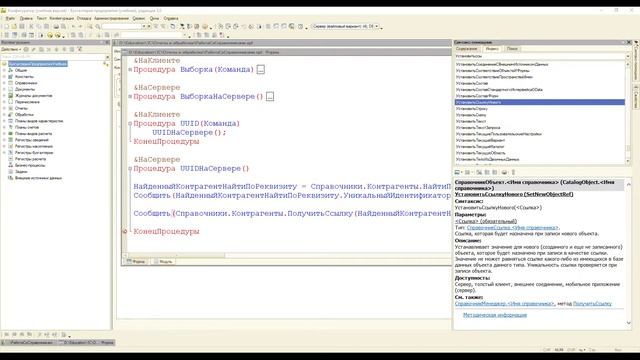This screenshot has height=360, width=640.
Task: Select Задачи node in tree
Action: click(21, 172)
